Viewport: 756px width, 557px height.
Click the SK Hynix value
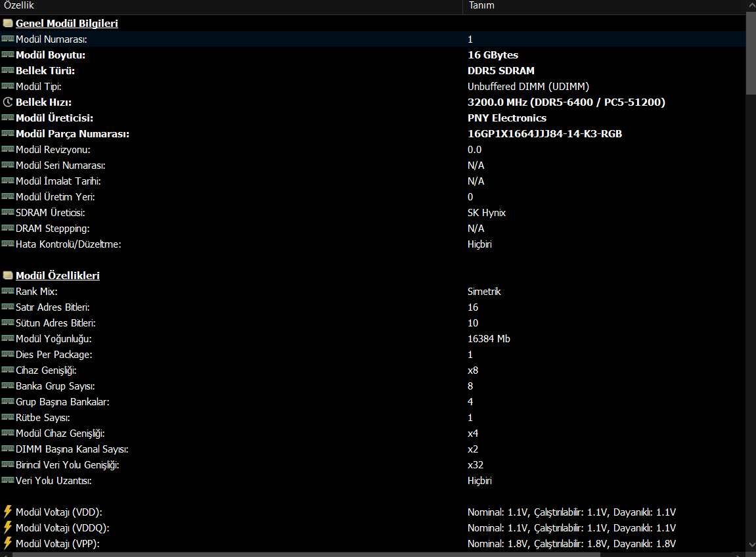coord(487,213)
